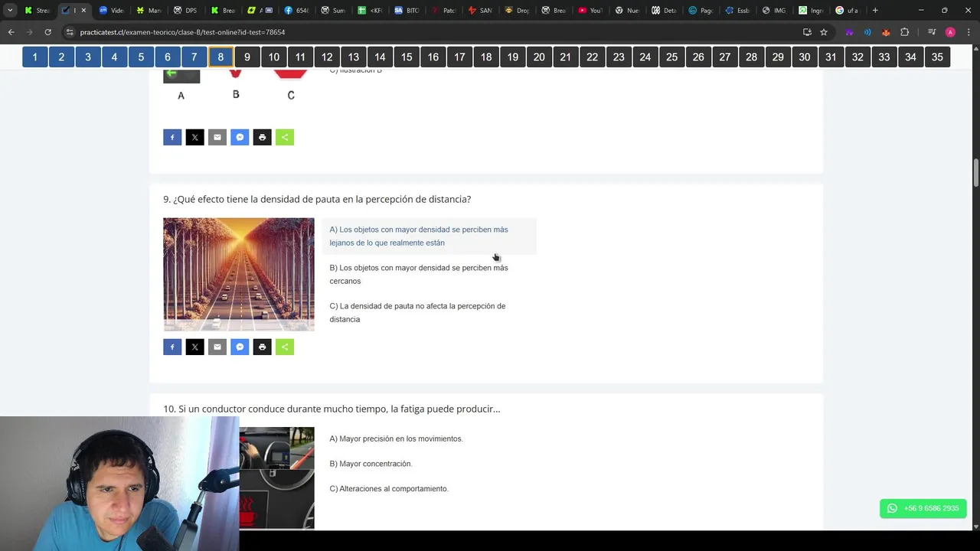Jump to question 1
The height and width of the screenshot is (551, 980).
point(34,57)
